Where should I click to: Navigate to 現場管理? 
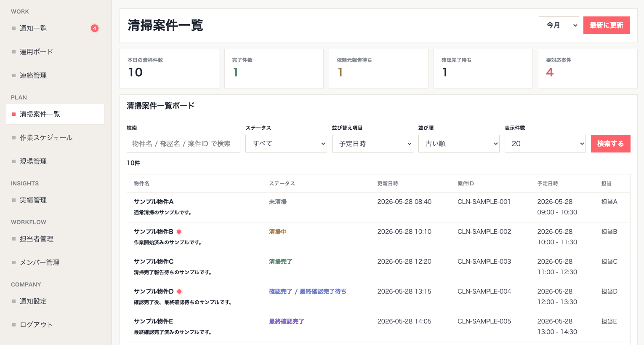pos(55,161)
